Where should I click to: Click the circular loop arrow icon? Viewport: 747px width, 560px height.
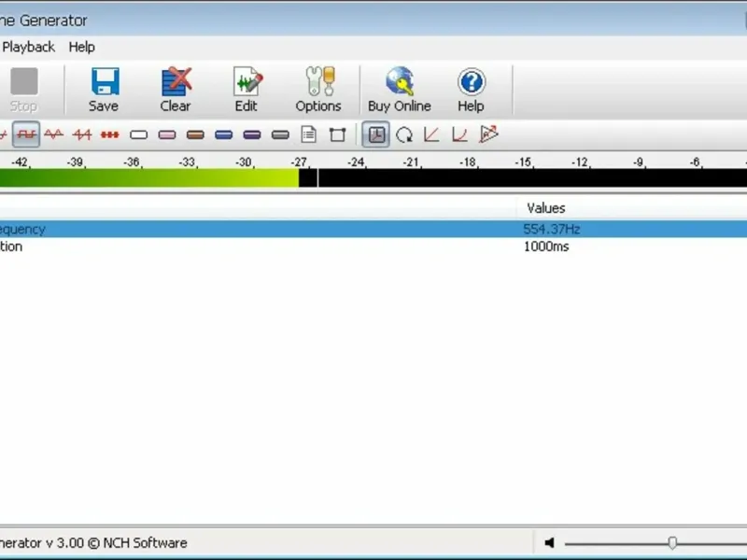point(404,134)
